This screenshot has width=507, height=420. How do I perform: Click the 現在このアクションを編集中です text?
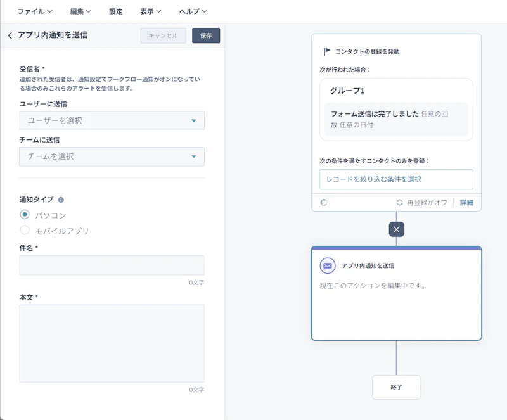(373, 286)
